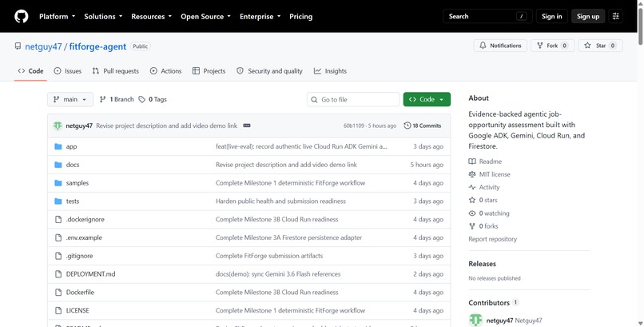Open the Contributors heading link

(489, 303)
